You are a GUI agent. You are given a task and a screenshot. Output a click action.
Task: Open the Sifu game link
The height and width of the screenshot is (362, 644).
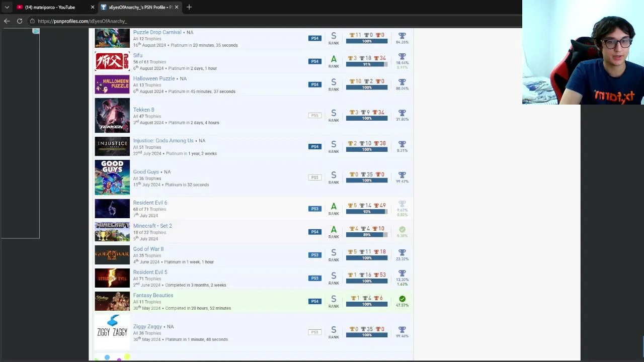click(x=138, y=55)
